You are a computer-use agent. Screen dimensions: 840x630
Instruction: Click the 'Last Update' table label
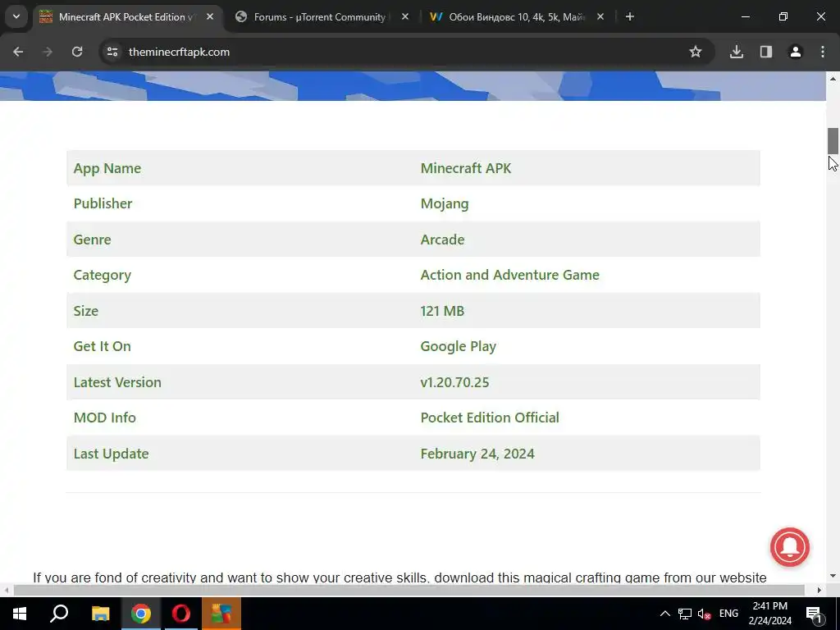(111, 454)
